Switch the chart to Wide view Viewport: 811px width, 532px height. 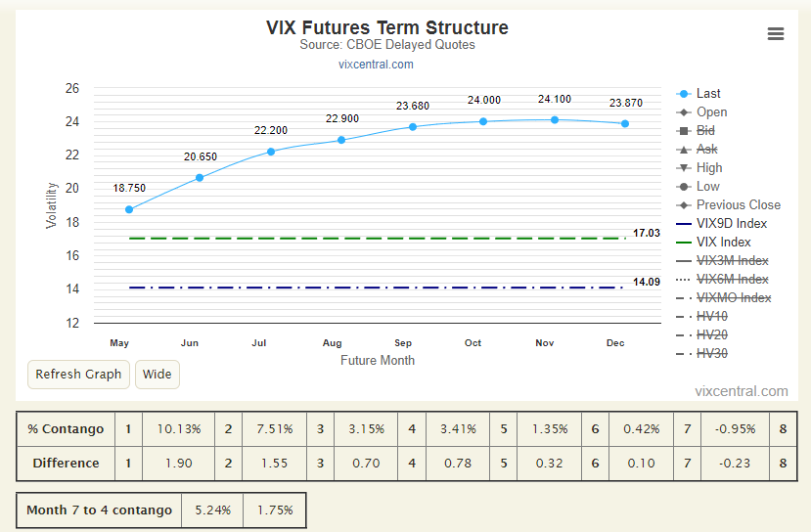158,375
